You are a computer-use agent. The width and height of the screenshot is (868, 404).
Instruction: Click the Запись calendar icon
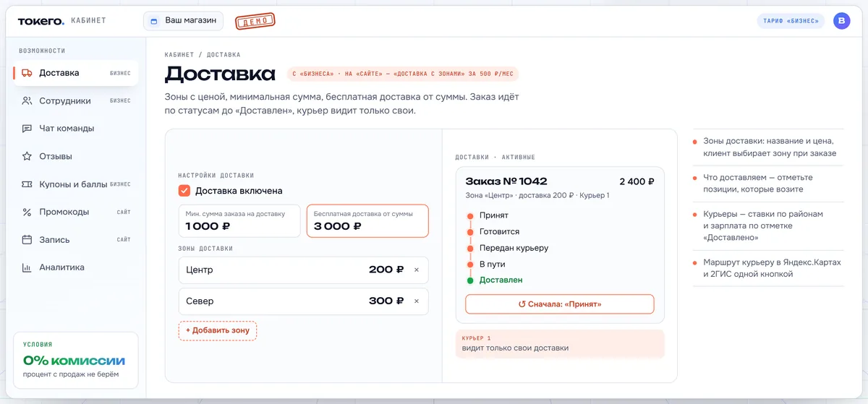[x=27, y=239]
